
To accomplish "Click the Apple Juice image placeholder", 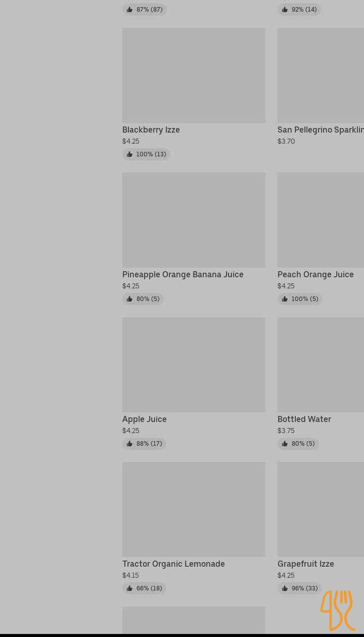I will pyautogui.click(x=194, y=365).
